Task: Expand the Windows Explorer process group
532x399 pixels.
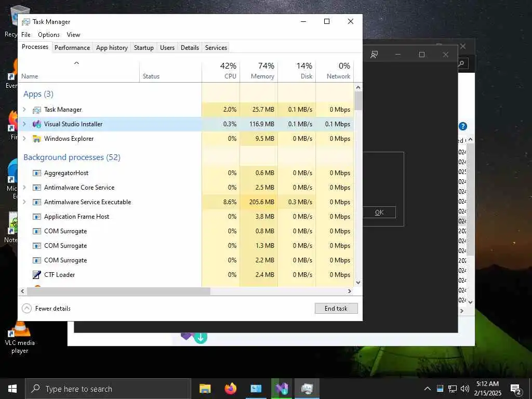Action: point(24,138)
